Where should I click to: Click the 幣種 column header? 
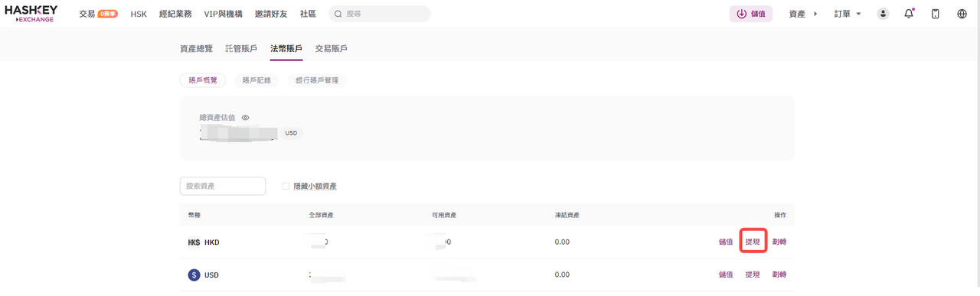coord(194,215)
